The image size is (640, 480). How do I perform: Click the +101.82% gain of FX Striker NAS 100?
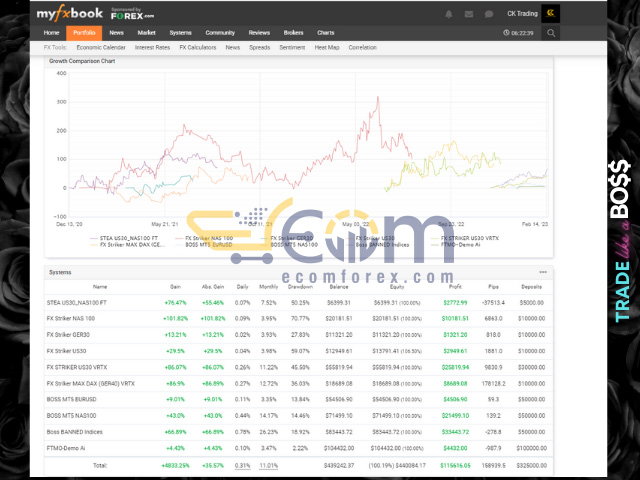(176, 318)
